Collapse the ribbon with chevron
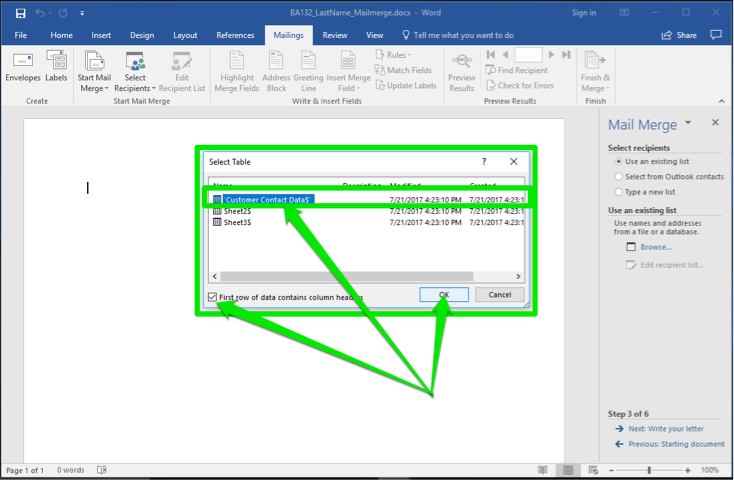Viewport: 734px width, 480px height. [x=721, y=101]
